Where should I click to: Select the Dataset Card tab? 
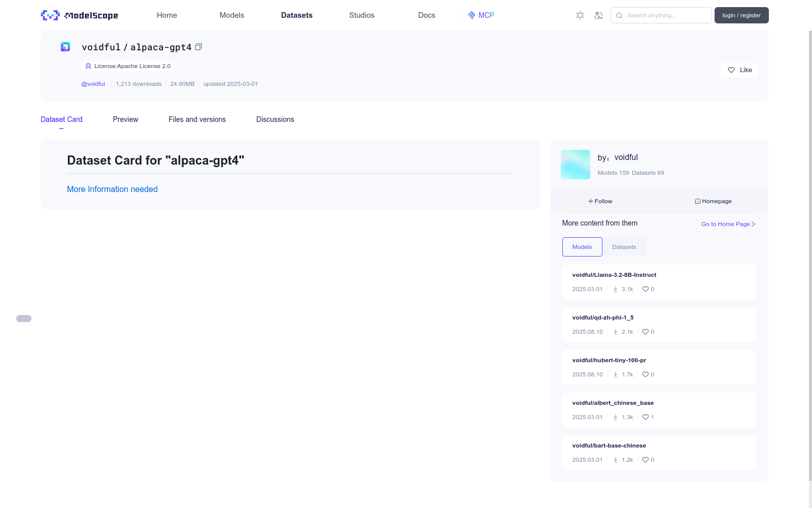pos(61,119)
